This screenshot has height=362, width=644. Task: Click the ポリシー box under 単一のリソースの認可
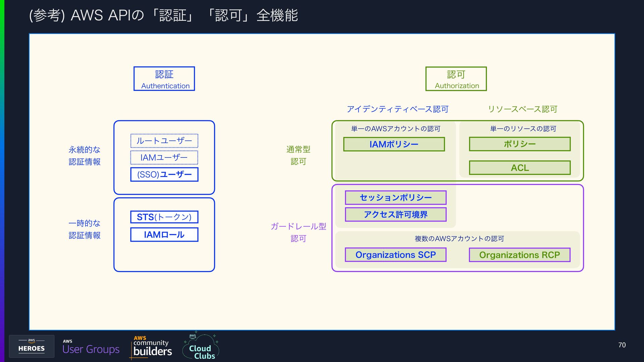pyautogui.click(x=520, y=144)
